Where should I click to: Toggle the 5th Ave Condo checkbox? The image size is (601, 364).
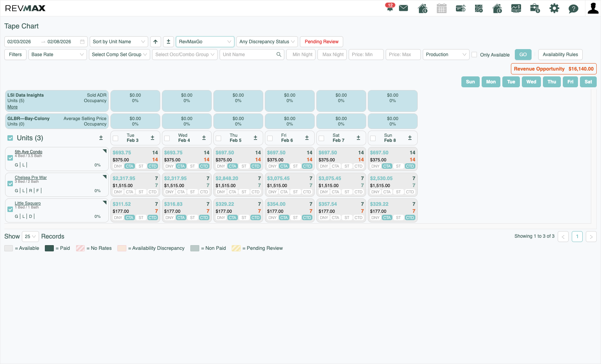(x=10, y=158)
